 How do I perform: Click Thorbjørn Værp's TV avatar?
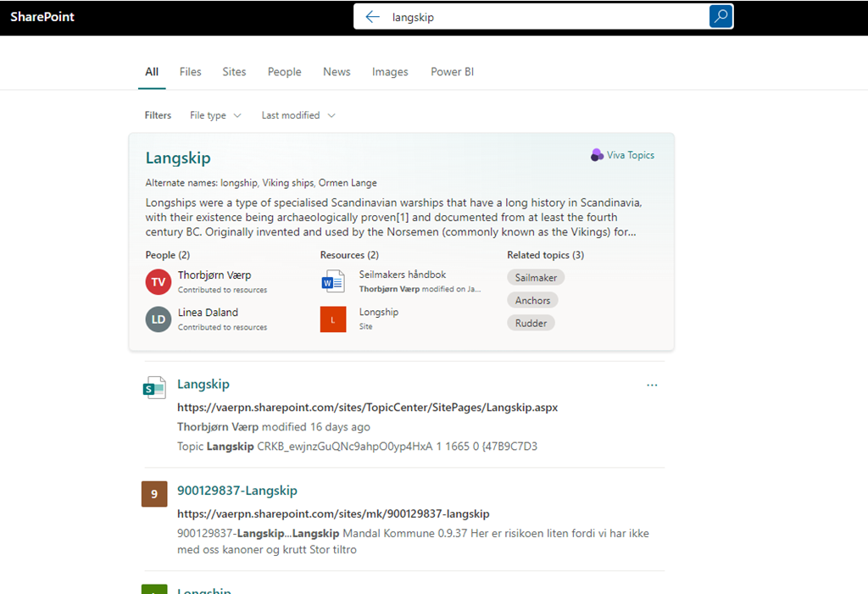(159, 281)
